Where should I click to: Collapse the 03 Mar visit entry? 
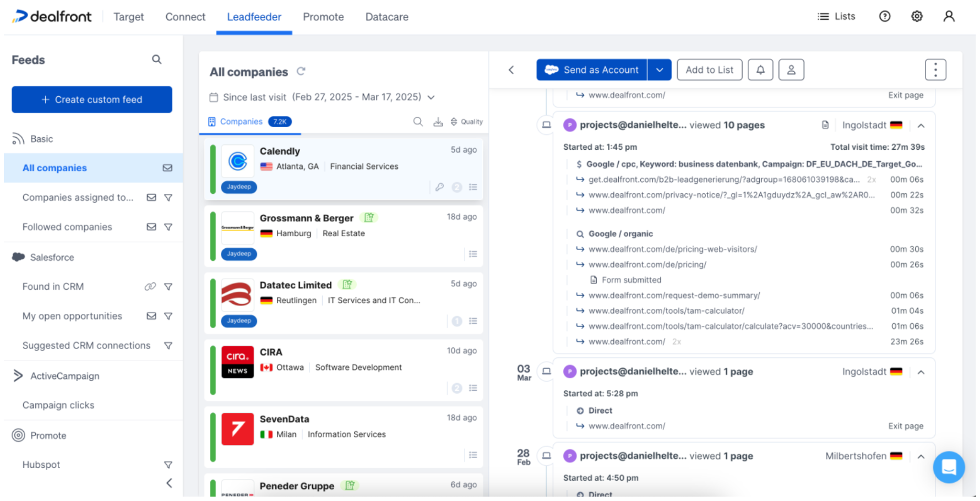921,372
